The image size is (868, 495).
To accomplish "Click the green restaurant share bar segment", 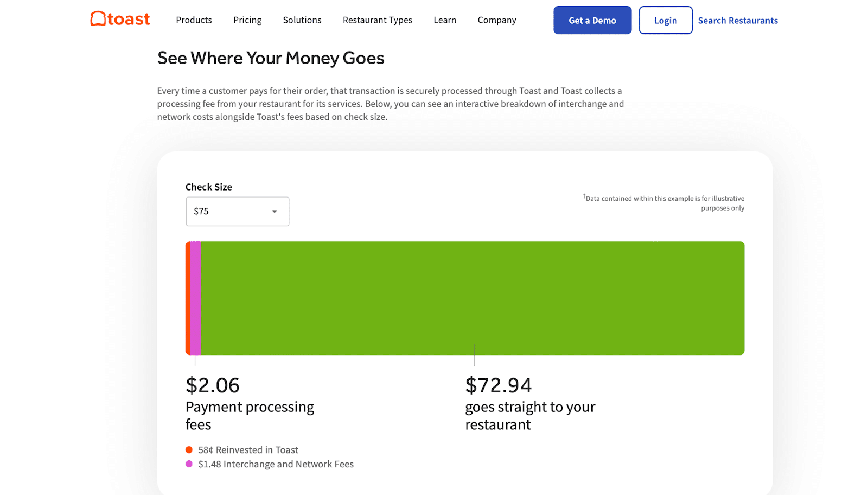I will point(473,298).
